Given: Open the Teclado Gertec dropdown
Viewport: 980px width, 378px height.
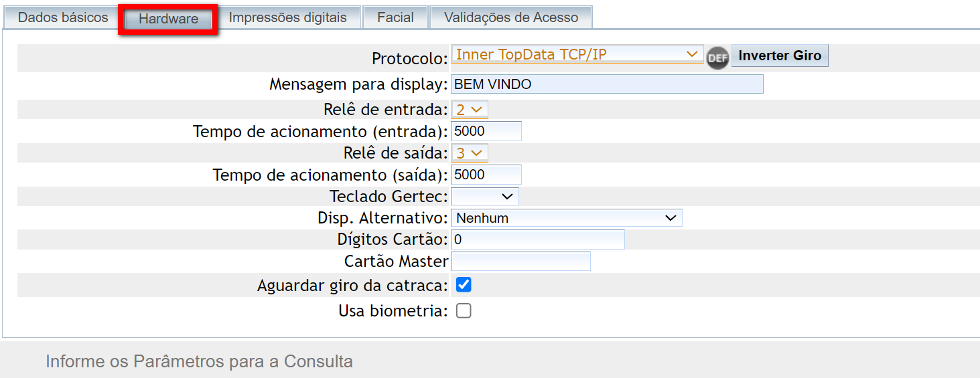Looking at the screenshot, I should (485, 197).
